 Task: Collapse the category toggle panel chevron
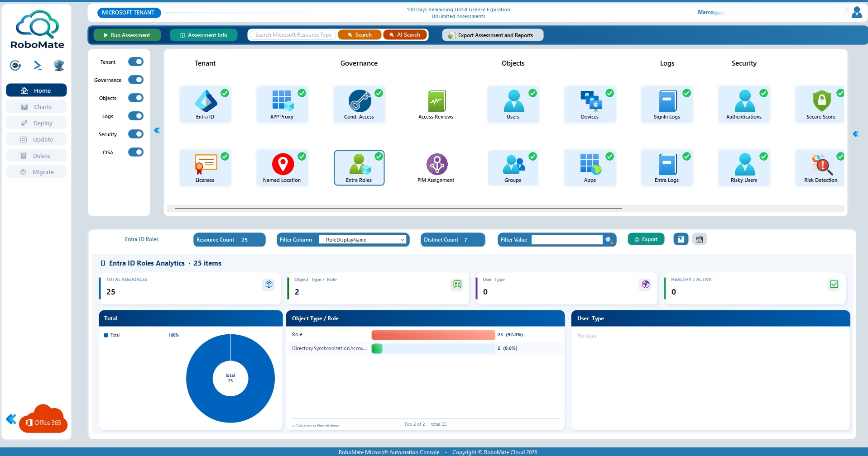157,130
